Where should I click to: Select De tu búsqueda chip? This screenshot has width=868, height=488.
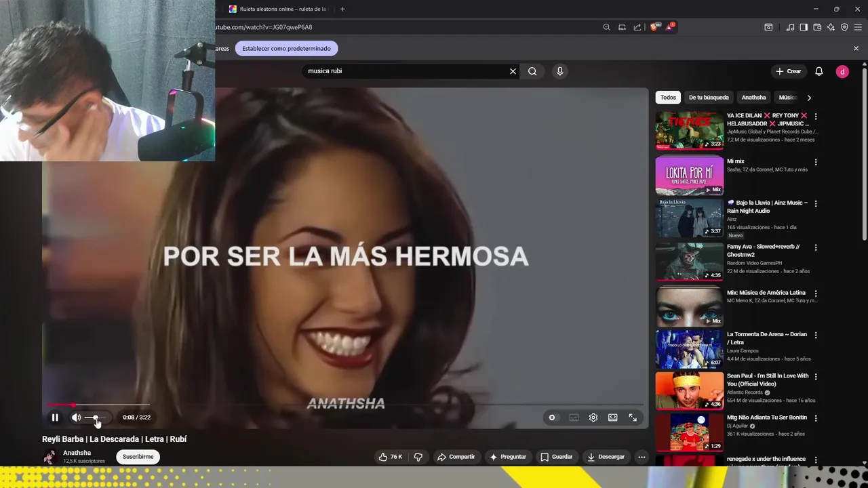[x=709, y=98]
